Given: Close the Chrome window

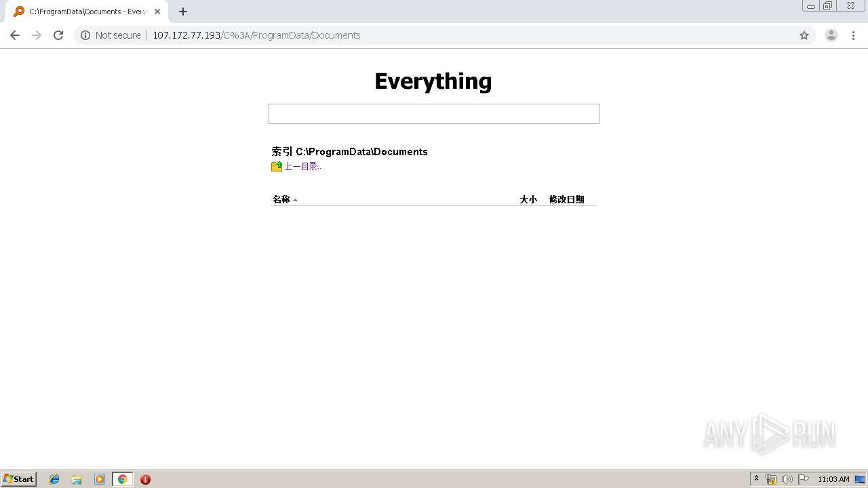Looking at the screenshot, I should coord(850,6).
